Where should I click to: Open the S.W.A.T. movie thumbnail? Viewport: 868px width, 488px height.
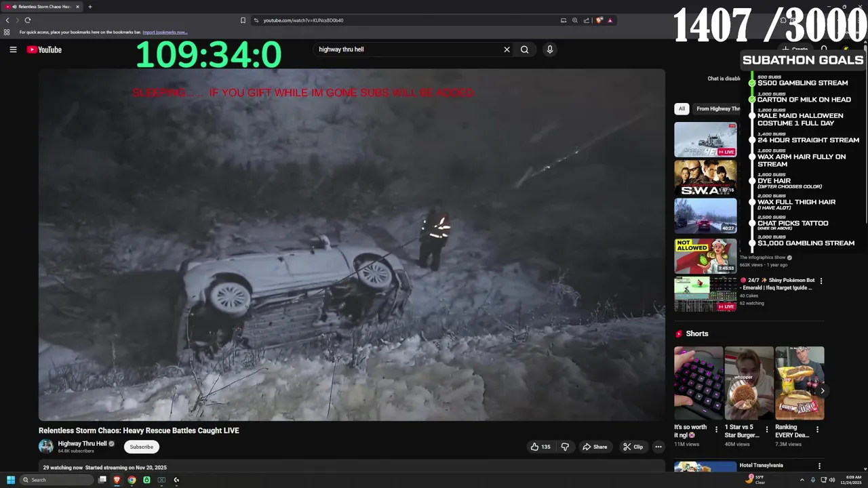coord(705,178)
